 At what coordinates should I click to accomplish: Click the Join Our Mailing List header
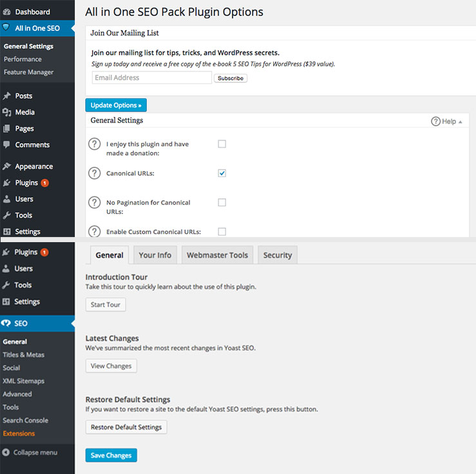pyautogui.click(x=124, y=33)
